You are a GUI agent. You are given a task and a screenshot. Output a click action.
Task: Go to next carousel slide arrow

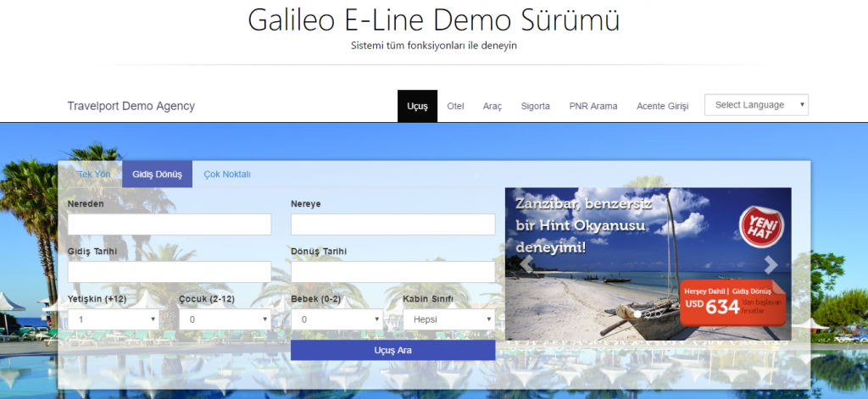coord(771,265)
